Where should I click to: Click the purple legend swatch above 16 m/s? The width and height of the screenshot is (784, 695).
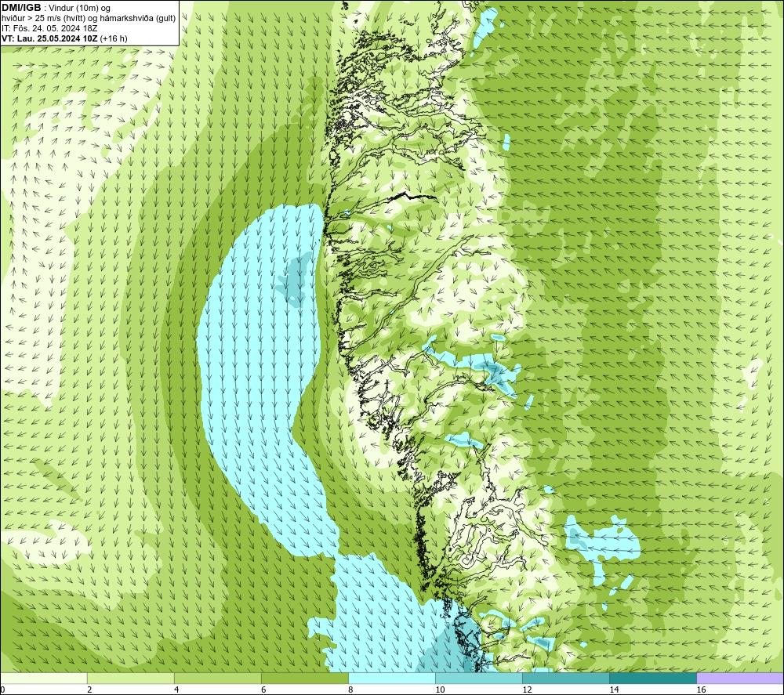coord(740,678)
